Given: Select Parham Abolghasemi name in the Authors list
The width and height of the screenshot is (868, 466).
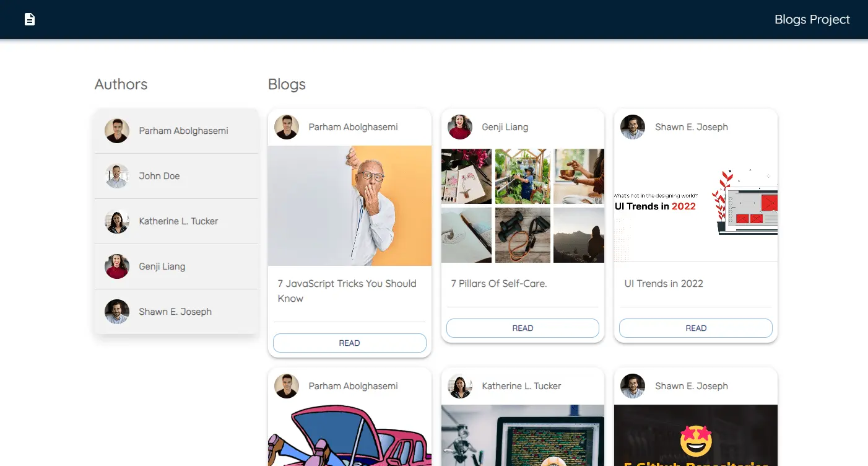Looking at the screenshot, I should 183,131.
